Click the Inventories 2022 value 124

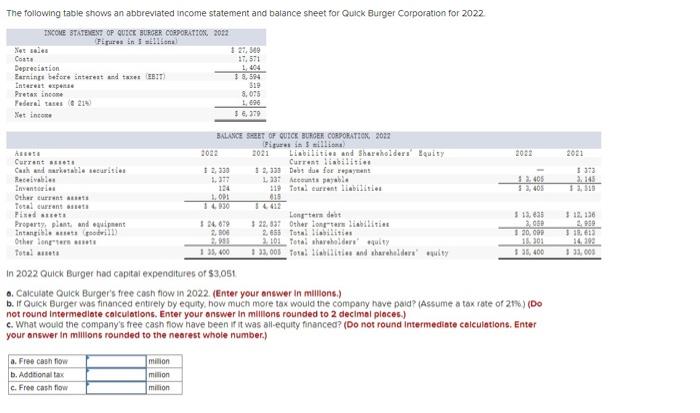click(224, 188)
